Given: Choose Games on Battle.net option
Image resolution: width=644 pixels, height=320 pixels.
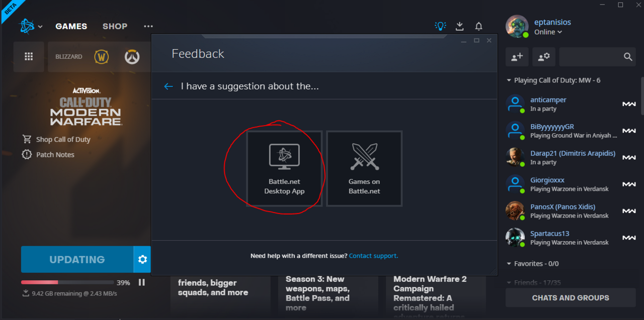Looking at the screenshot, I should (364, 169).
